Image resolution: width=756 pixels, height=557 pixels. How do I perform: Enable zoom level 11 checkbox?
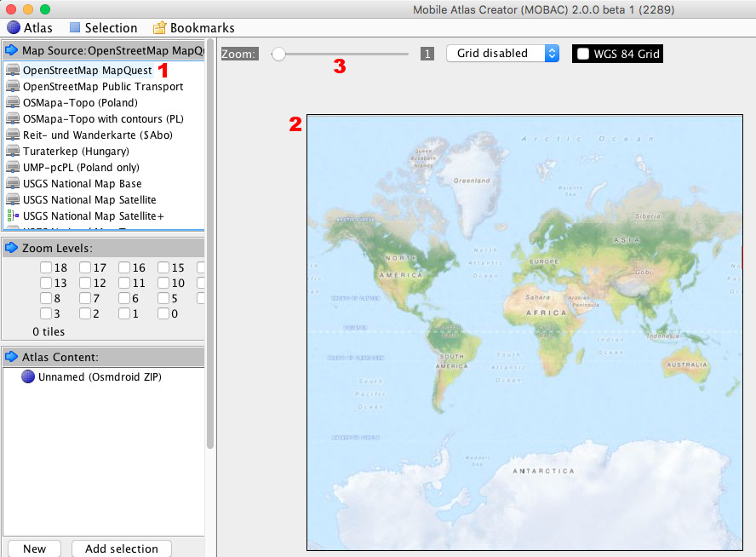point(124,283)
